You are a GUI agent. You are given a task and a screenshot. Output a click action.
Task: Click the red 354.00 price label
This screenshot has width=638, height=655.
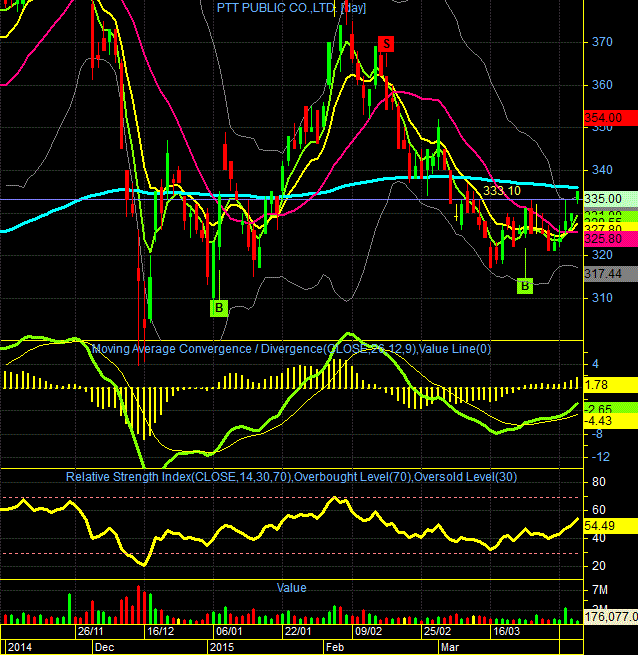tap(610, 118)
